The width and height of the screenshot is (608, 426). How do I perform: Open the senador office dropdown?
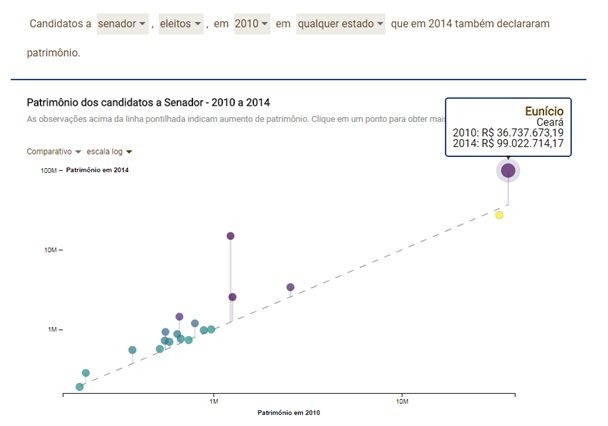pos(122,24)
